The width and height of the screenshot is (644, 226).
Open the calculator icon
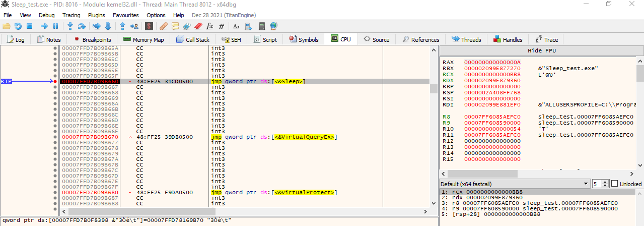pyautogui.click(x=262, y=26)
